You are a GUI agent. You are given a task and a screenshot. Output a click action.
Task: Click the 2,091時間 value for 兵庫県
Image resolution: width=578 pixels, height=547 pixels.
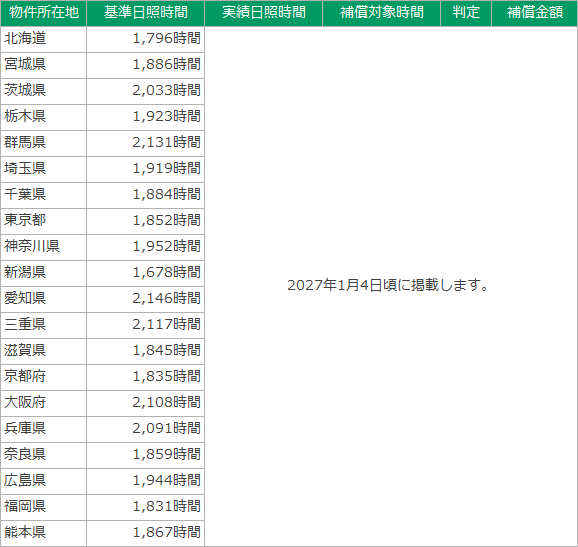(x=146, y=429)
